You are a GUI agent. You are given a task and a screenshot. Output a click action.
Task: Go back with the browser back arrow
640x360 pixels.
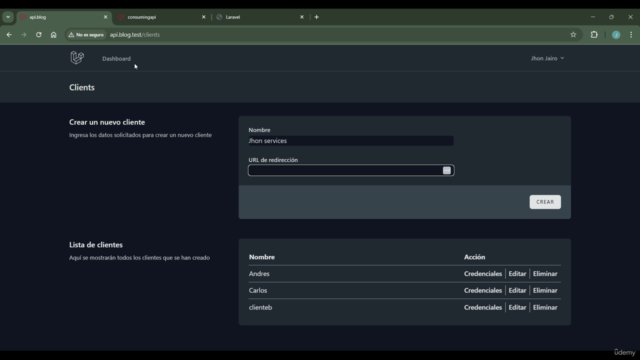[x=9, y=35]
